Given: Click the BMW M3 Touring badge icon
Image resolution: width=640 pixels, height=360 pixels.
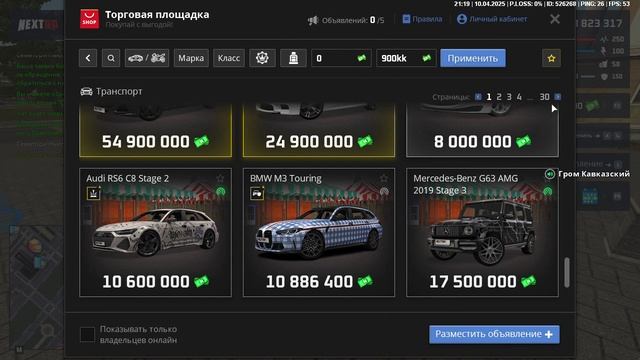Looking at the screenshot, I should tap(257, 193).
